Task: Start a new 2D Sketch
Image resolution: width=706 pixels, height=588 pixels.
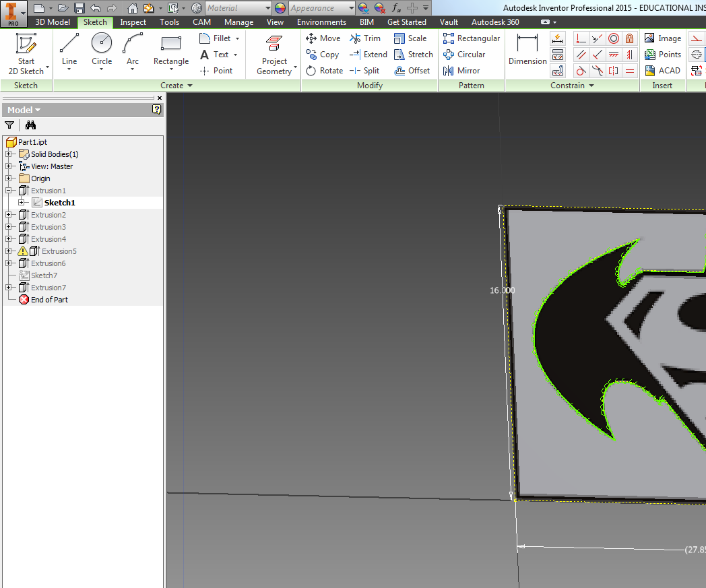Action: (26, 54)
